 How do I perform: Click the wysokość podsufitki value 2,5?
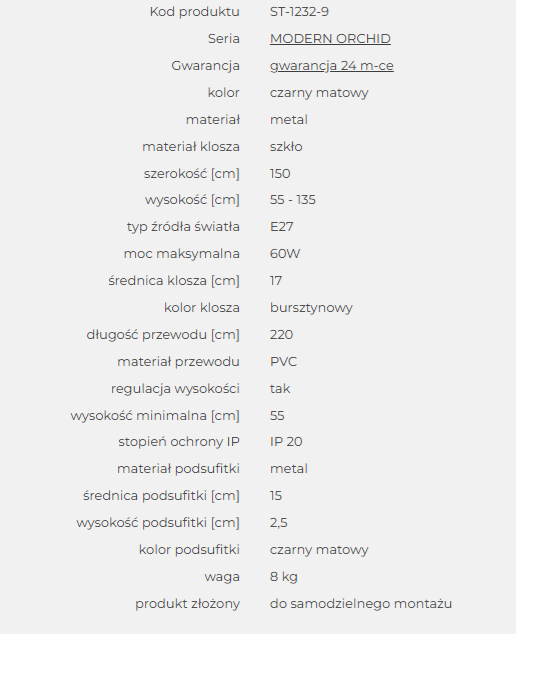[x=279, y=523]
